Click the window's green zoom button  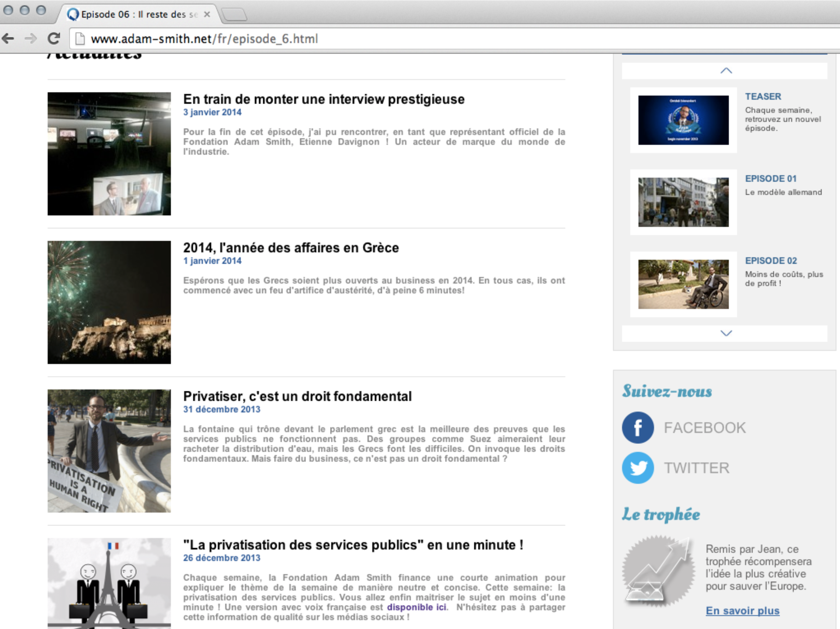(x=41, y=10)
